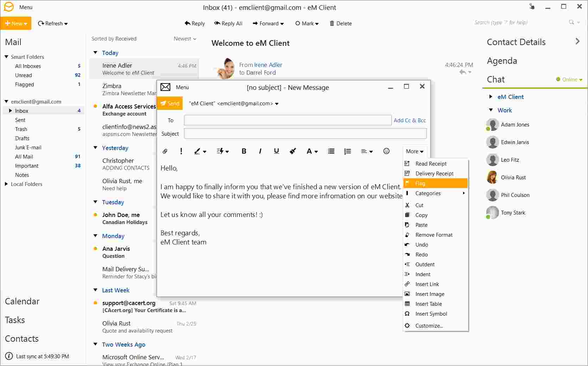Open the Contacts section
The width and height of the screenshot is (588, 366).
pos(22,339)
